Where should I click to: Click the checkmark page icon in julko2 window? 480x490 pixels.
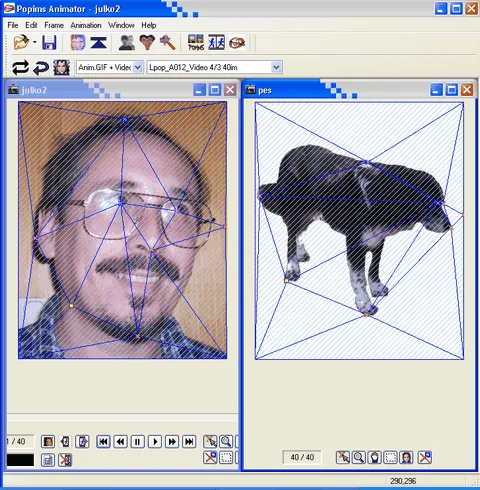coord(48,460)
